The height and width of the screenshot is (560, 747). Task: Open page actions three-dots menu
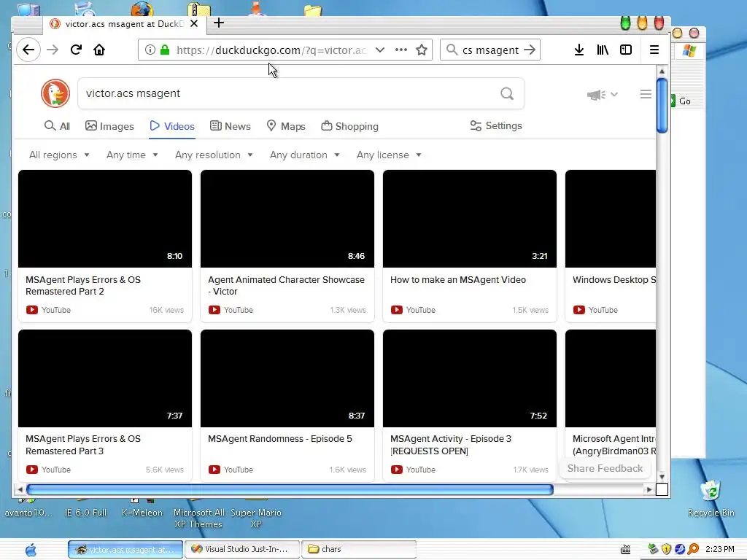tap(401, 50)
